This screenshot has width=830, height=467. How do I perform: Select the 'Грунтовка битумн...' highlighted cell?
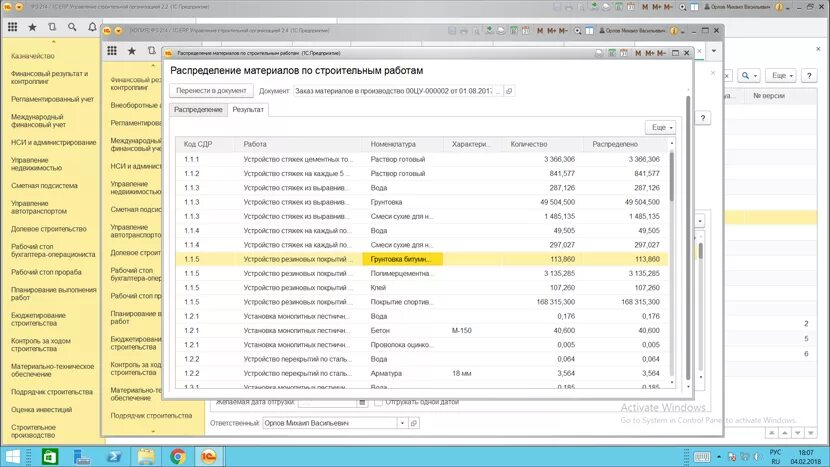tap(402, 259)
